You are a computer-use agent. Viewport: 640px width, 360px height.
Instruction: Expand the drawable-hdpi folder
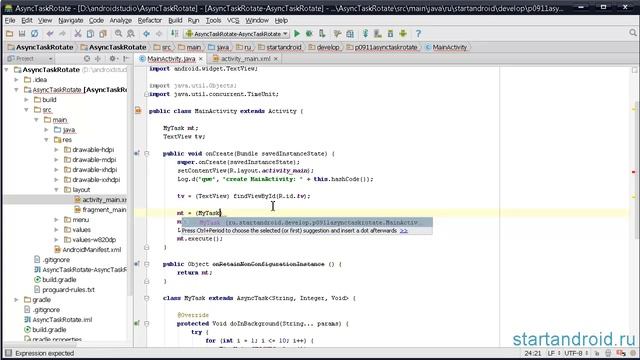click(x=56, y=150)
